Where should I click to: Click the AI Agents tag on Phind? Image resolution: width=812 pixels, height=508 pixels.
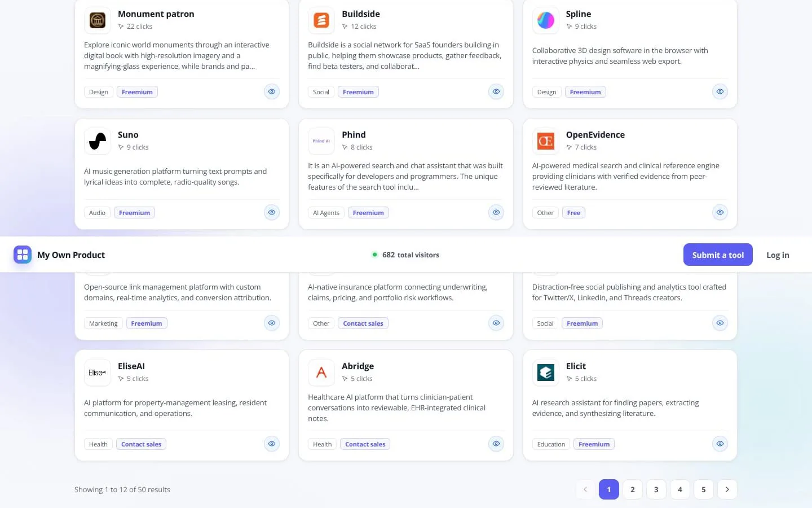pos(326,213)
